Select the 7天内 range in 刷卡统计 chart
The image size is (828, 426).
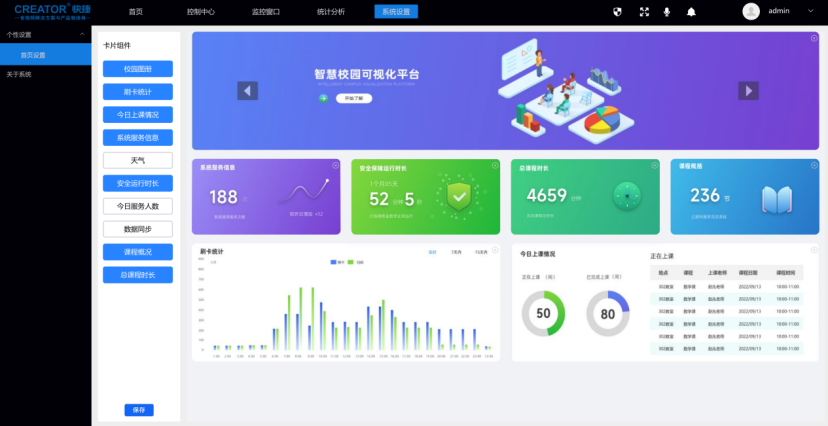pyautogui.click(x=456, y=252)
